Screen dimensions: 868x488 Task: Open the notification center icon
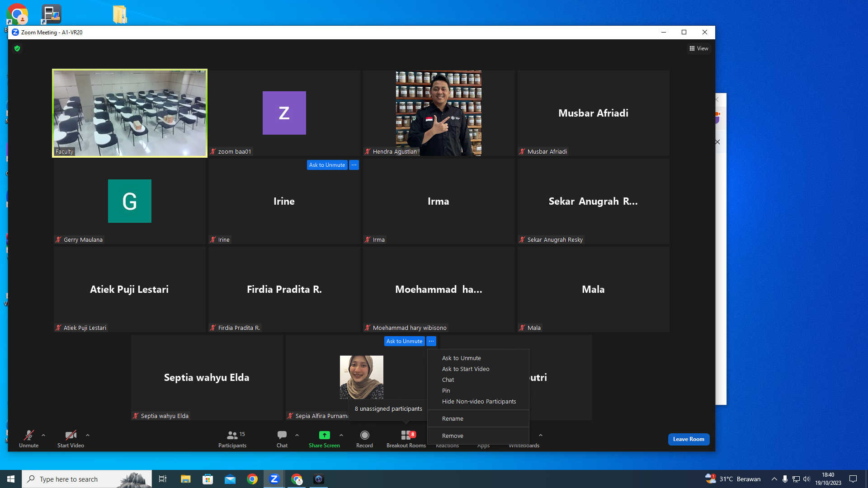853,479
